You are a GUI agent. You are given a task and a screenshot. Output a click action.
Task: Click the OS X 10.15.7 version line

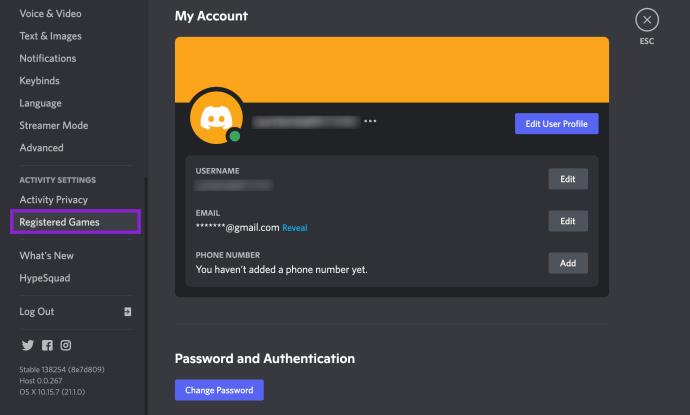tap(52, 392)
